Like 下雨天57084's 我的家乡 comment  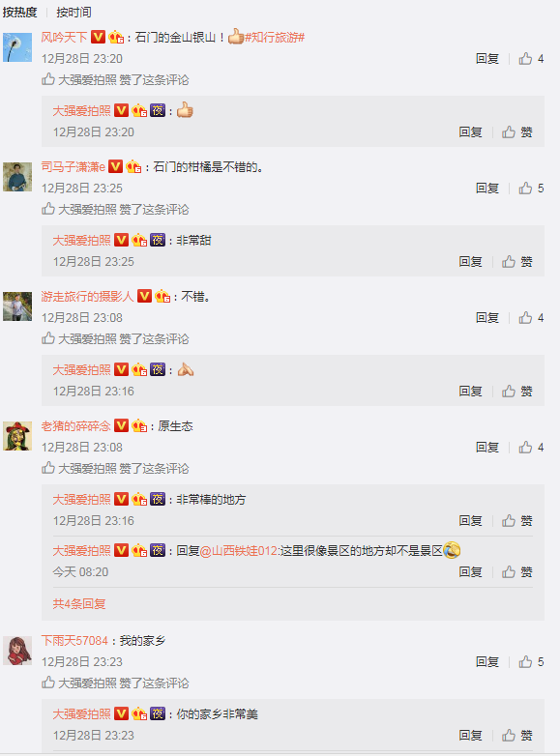[x=531, y=662]
